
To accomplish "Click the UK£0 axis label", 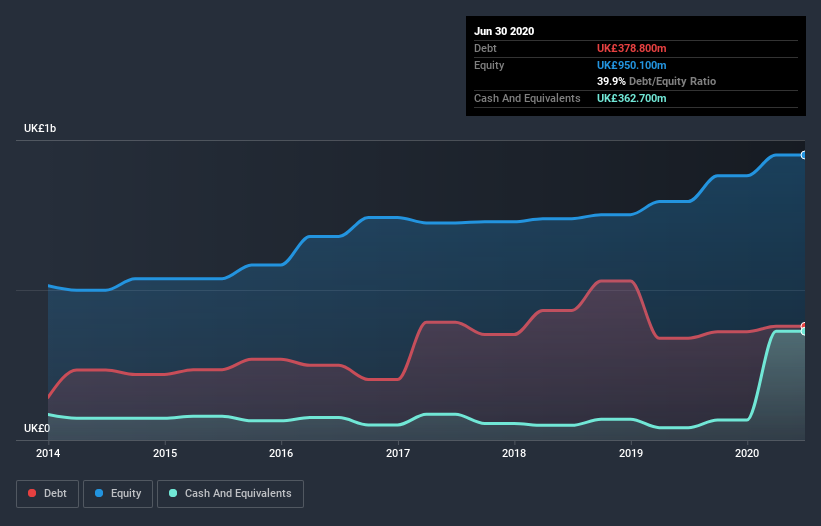I will tap(37, 428).
